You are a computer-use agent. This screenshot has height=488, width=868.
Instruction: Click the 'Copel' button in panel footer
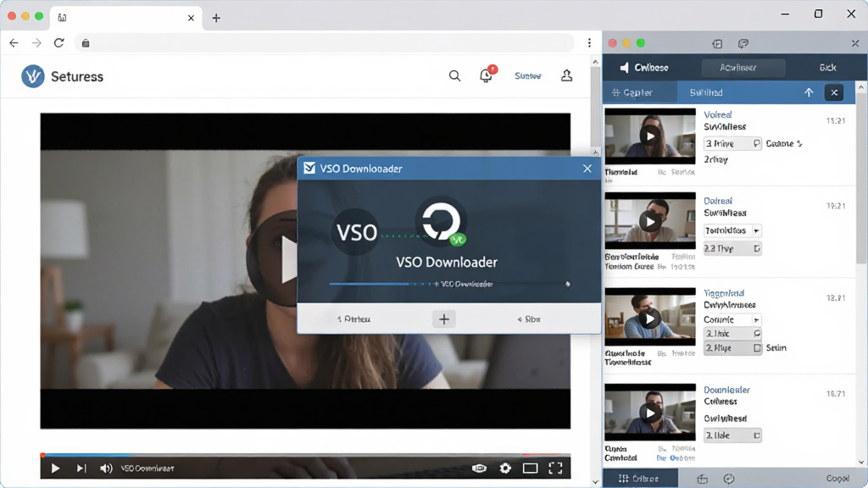(837, 478)
